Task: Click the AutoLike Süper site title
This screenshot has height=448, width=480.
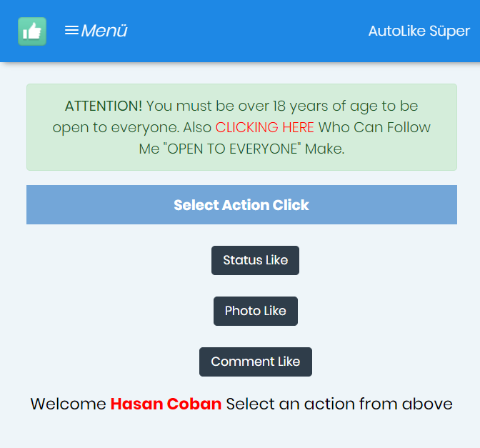Action: click(419, 31)
